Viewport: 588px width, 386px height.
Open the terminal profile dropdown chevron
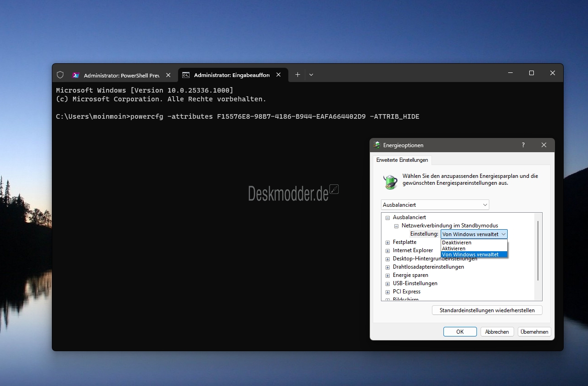point(311,75)
